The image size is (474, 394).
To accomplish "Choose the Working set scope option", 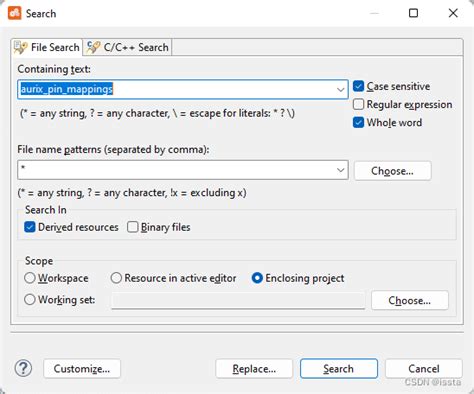I will click(30, 299).
